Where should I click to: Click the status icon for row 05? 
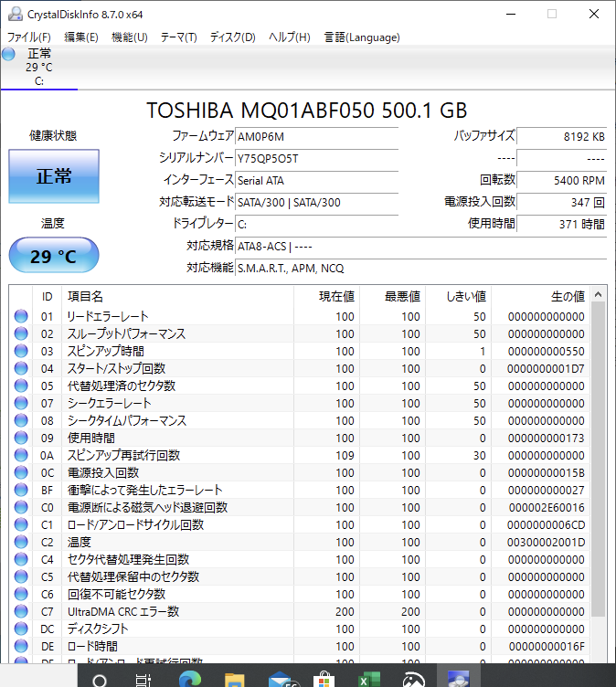tap(21, 386)
